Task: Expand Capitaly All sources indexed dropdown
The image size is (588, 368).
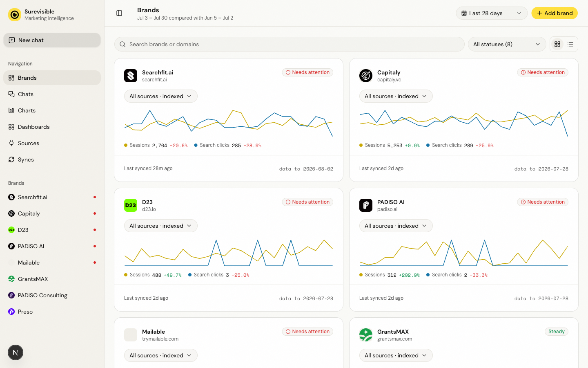Action: point(396,96)
